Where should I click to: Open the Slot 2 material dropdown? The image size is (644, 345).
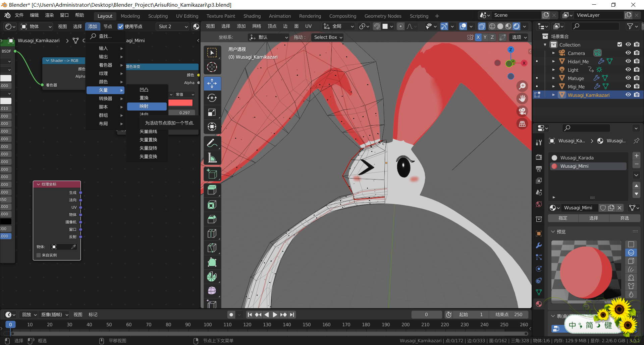(x=173, y=26)
